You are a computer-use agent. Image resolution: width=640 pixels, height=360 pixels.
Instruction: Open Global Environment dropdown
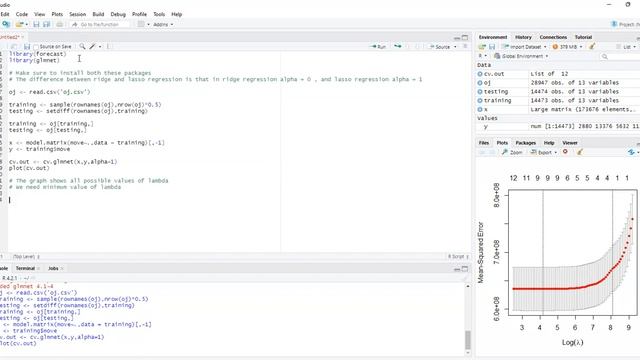click(x=521, y=56)
